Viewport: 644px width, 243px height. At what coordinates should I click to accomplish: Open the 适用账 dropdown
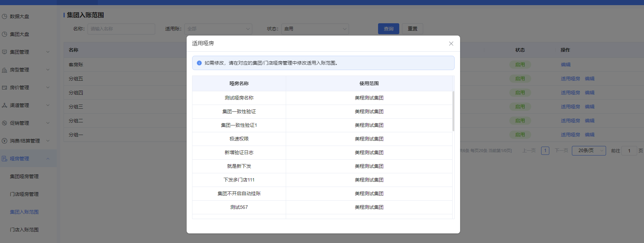218,29
